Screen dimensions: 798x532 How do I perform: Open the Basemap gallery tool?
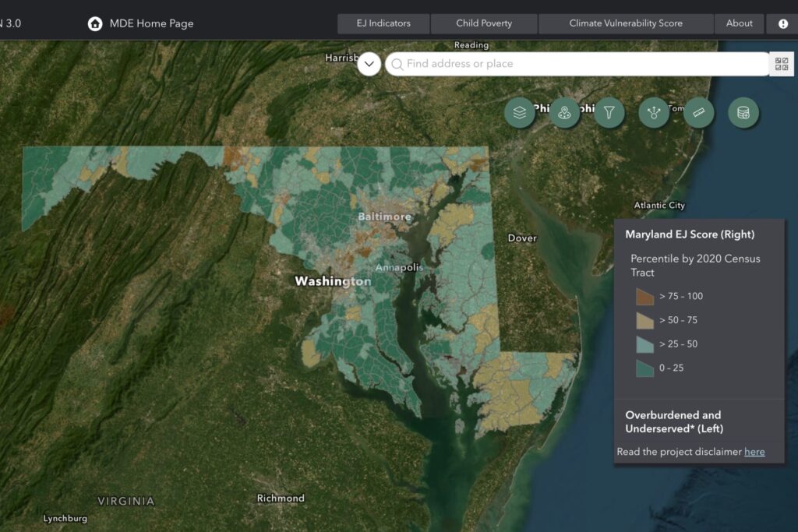tap(564, 112)
